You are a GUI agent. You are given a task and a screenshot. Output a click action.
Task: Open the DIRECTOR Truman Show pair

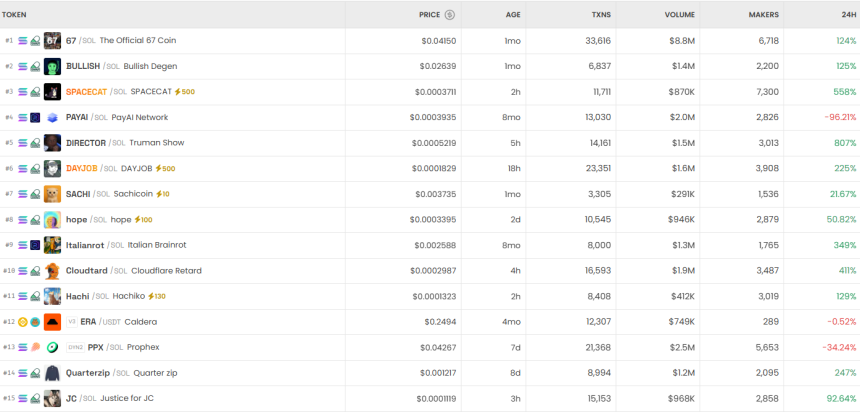(86, 143)
